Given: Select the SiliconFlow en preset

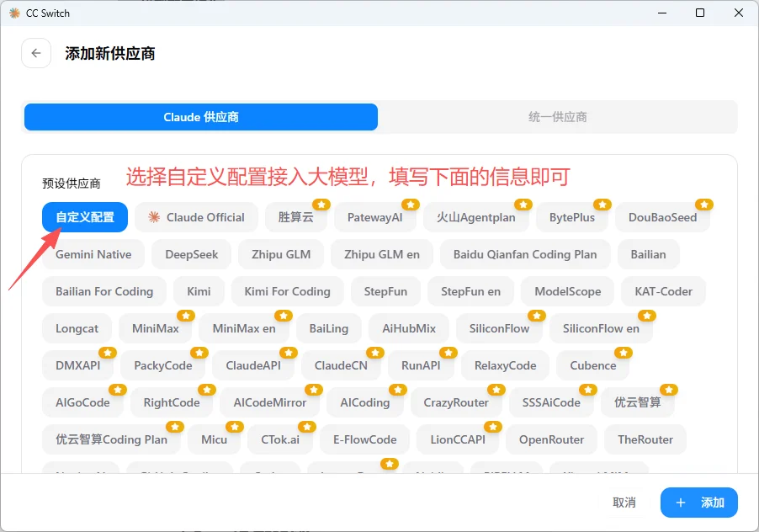Looking at the screenshot, I should (x=601, y=328).
